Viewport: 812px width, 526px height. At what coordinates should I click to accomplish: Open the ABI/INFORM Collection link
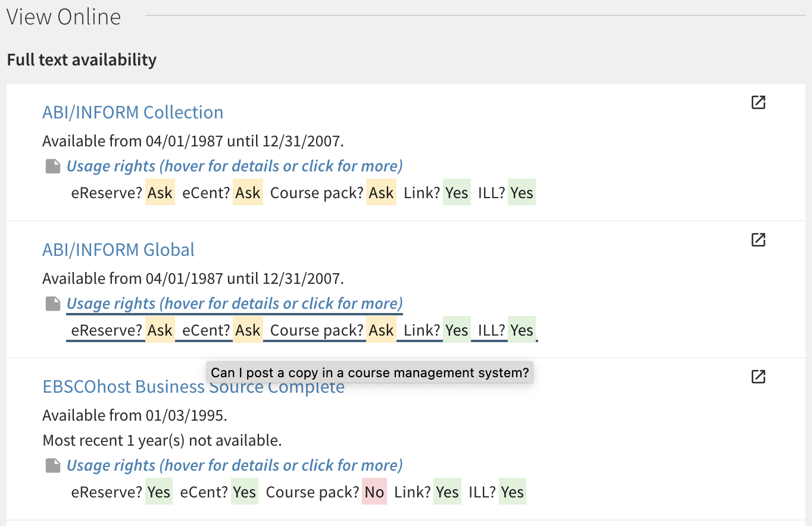point(133,112)
